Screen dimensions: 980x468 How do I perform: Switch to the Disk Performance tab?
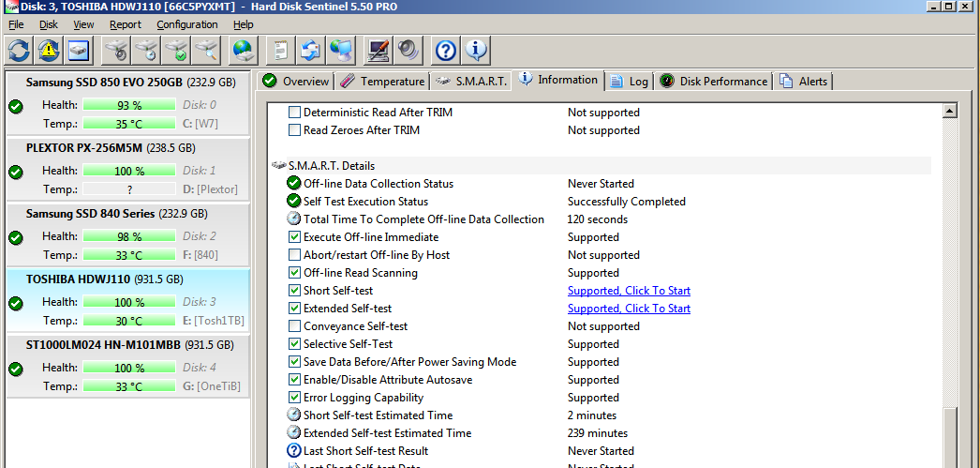tap(713, 82)
